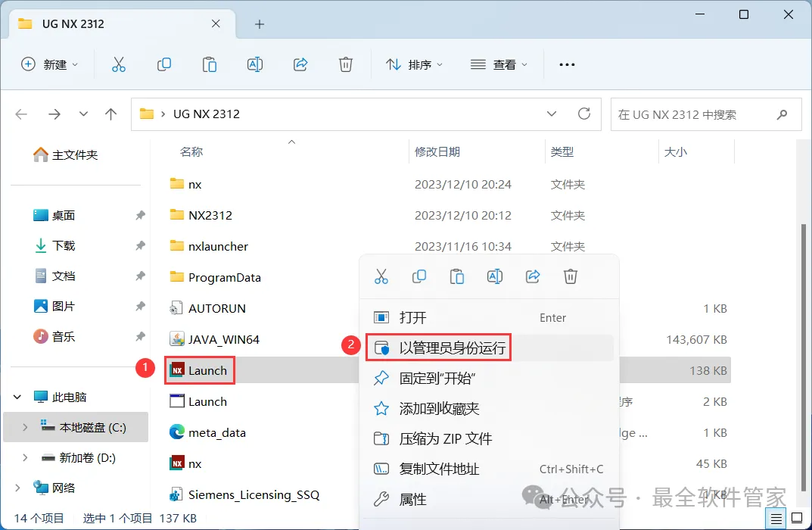
Task: Click the vertical scrollbar of file list
Action: coord(804,357)
